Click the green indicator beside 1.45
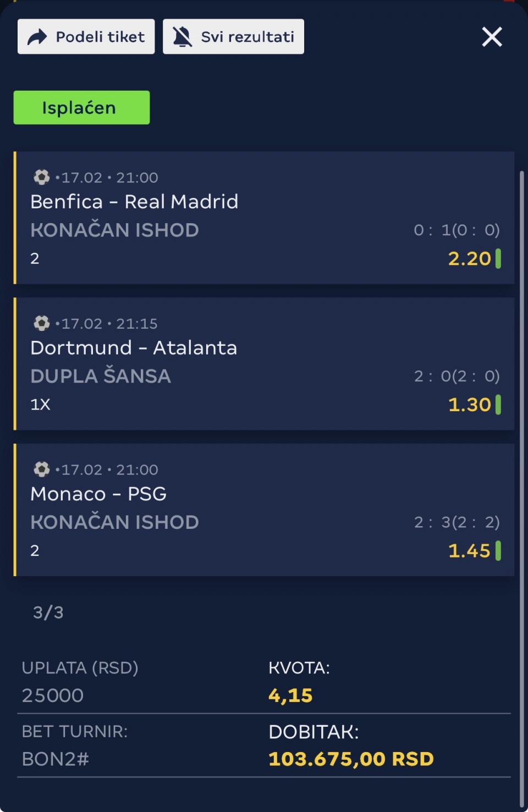The height and width of the screenshot is (812, 528). 498,551
